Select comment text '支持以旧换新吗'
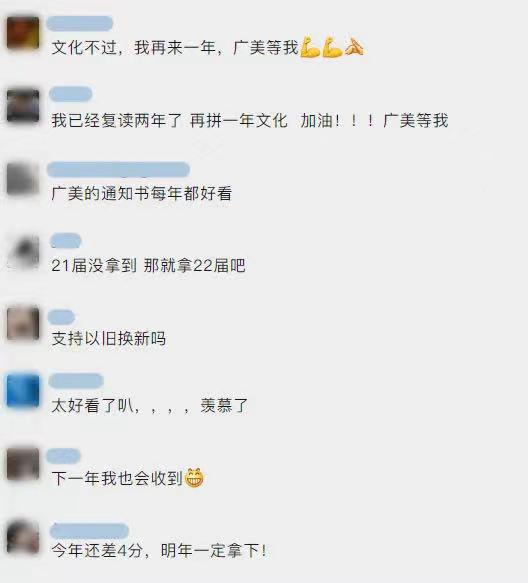 [109, 339]
